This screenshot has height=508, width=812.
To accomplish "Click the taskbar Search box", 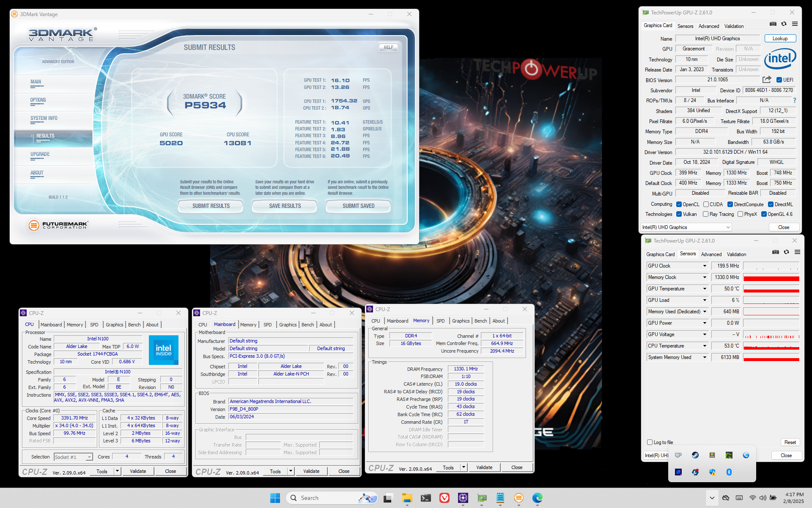I will [332, 498].
